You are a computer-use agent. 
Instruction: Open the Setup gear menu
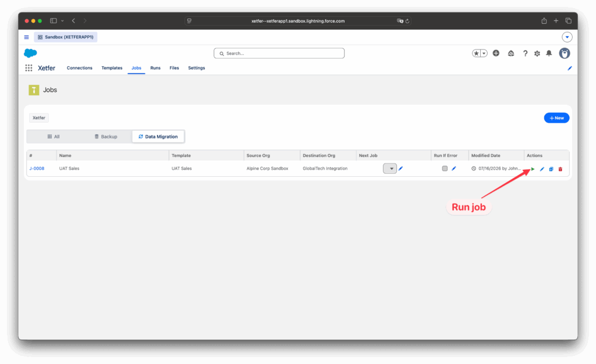(x=537, y=53)
